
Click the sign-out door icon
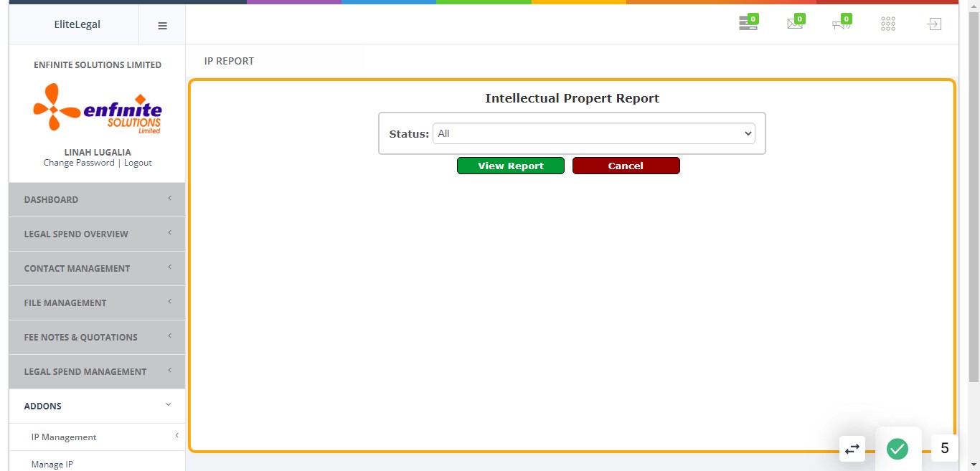[x=933, y=24]
